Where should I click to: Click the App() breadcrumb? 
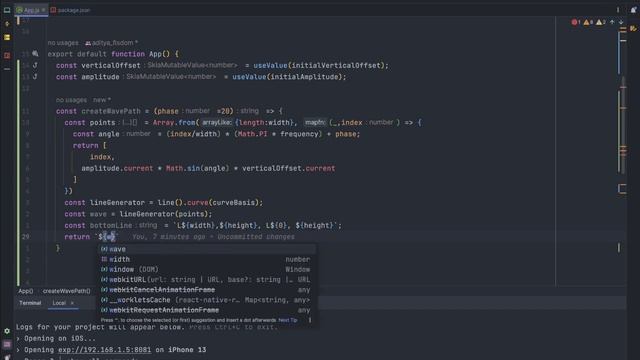(x=25, y=291)
